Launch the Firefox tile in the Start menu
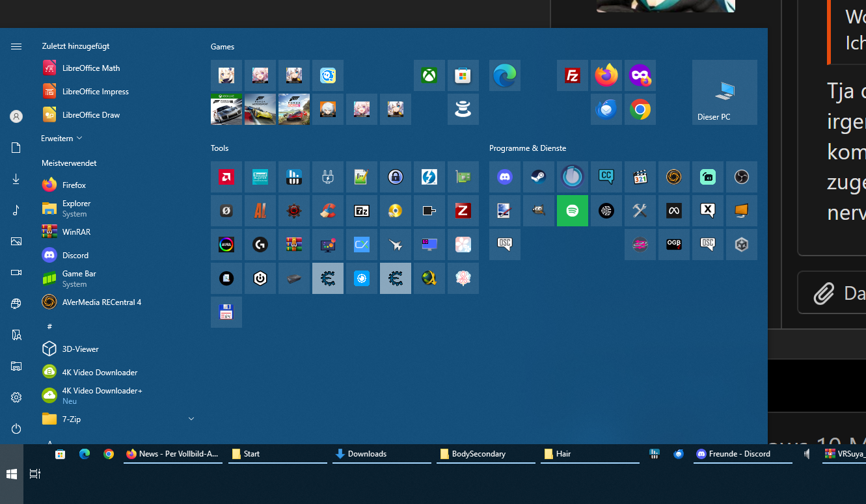 (606, 75)
